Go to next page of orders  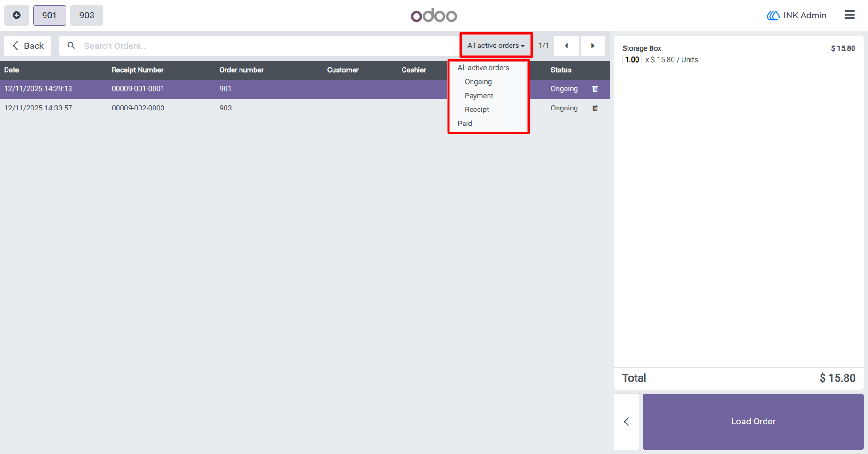(593, 46)
